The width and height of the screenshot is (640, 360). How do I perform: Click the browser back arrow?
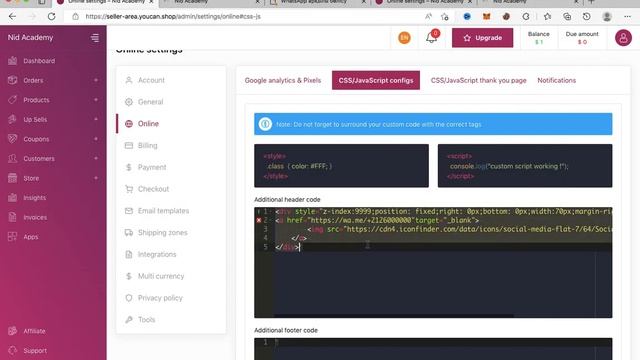12,17
